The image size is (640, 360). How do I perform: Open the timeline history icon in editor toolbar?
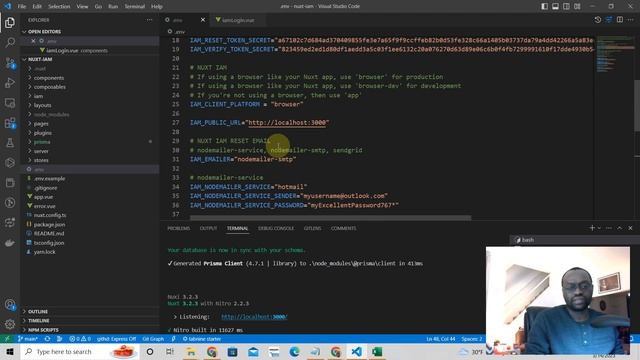[598, 20]
